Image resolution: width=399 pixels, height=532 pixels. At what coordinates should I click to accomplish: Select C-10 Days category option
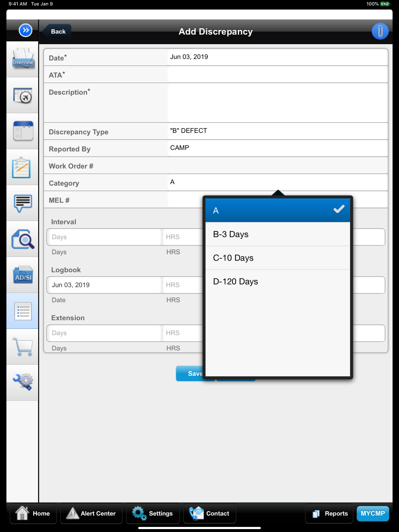click(278, 258)
